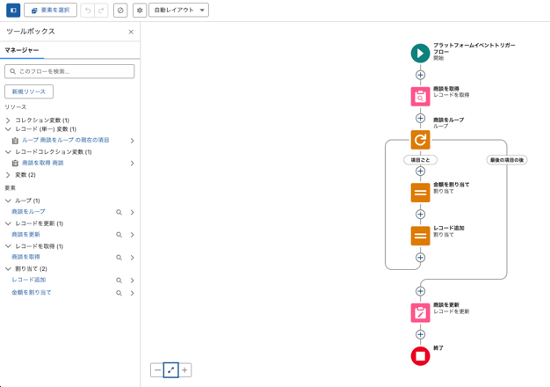Select the レコード追加 assignment node

point(420,236)
